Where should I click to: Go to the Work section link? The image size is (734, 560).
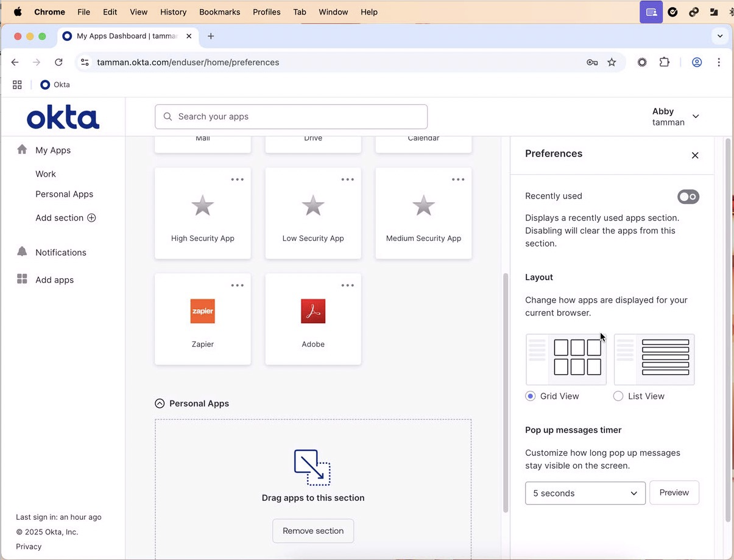[x=46, y=174]
